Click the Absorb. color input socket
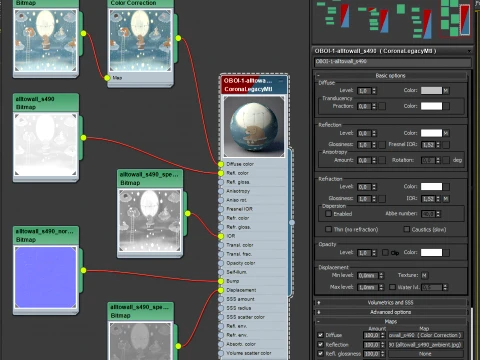 click(x=221, y=344)
